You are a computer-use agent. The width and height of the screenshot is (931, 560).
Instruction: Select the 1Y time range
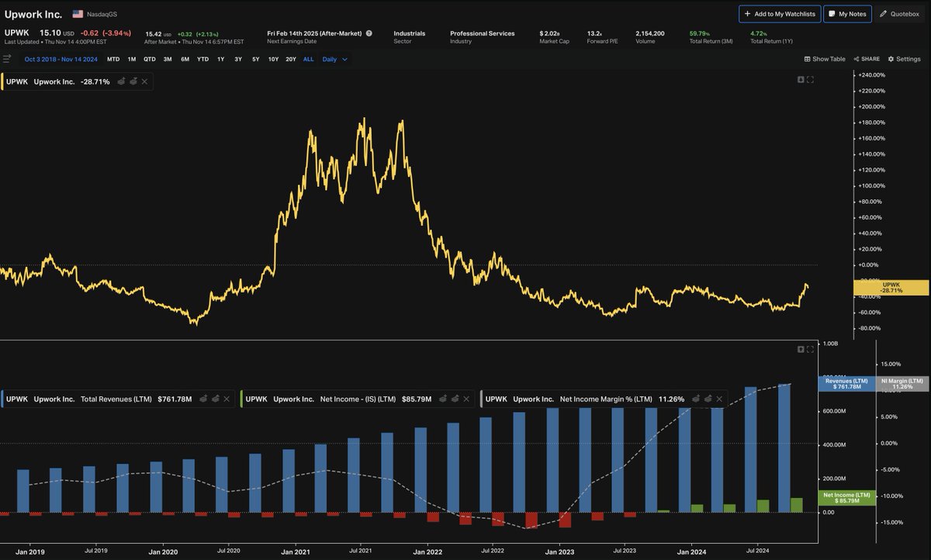220,59
